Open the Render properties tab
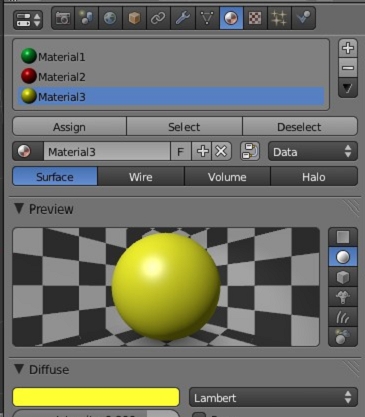This screenshot has width=365, height=417. 63,18
